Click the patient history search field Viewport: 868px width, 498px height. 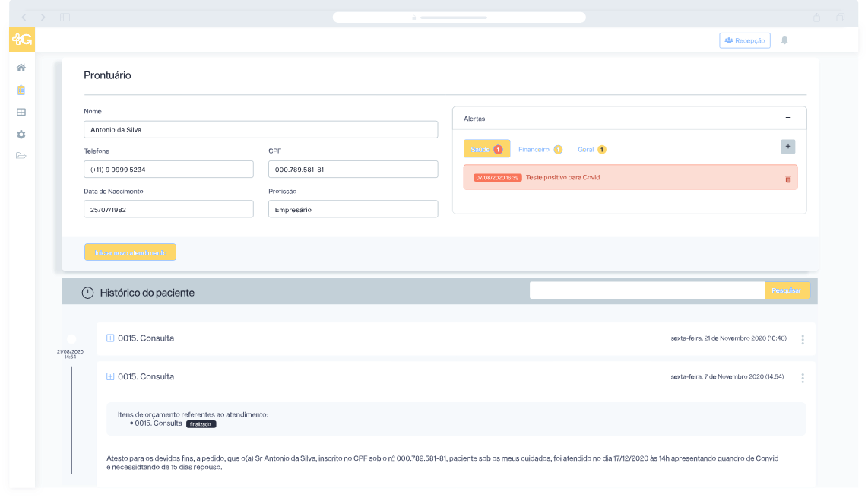point(646,290)
